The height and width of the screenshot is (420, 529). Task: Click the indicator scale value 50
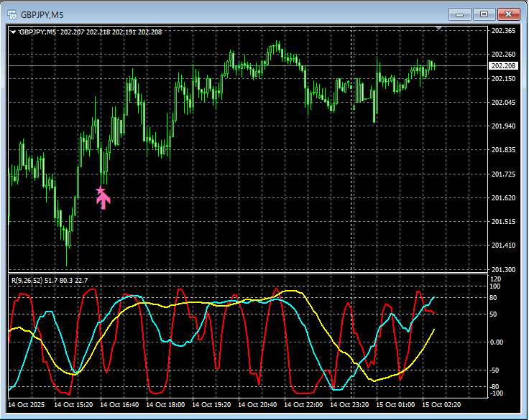[493, 314]
